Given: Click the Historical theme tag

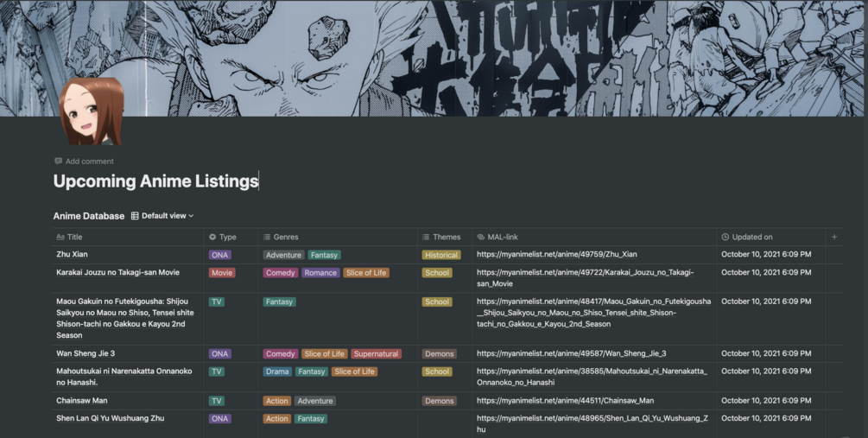Looking at the screenshot, I should [441, 255].
